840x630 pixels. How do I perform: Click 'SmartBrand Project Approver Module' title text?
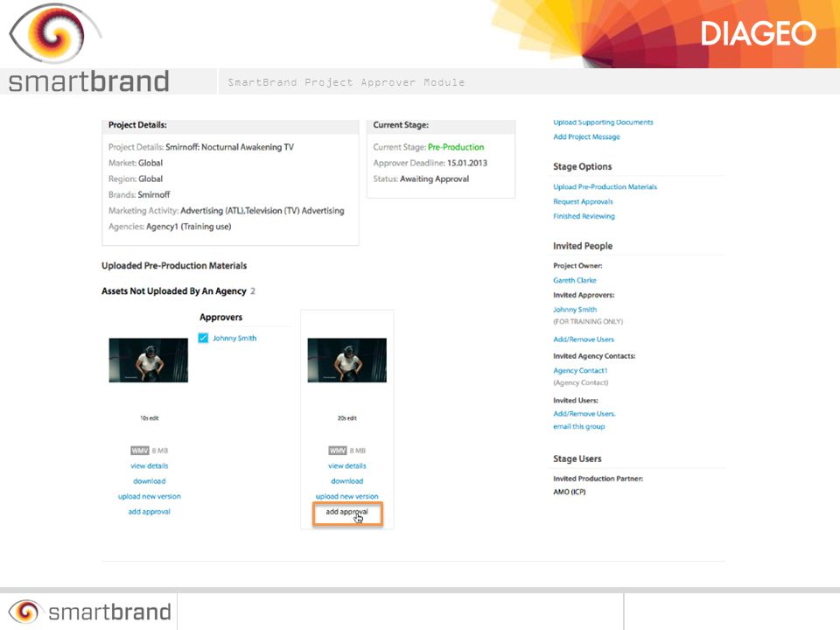[x=346, y=82]
